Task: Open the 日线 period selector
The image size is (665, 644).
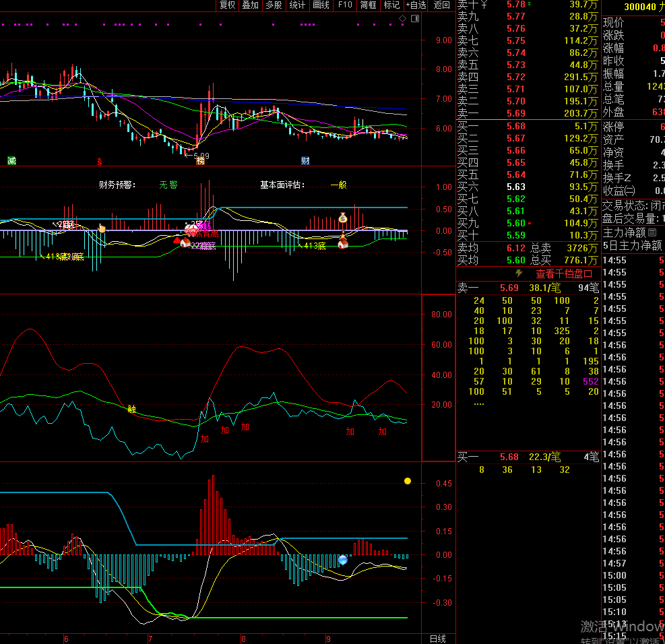Action: pos(438,639)
